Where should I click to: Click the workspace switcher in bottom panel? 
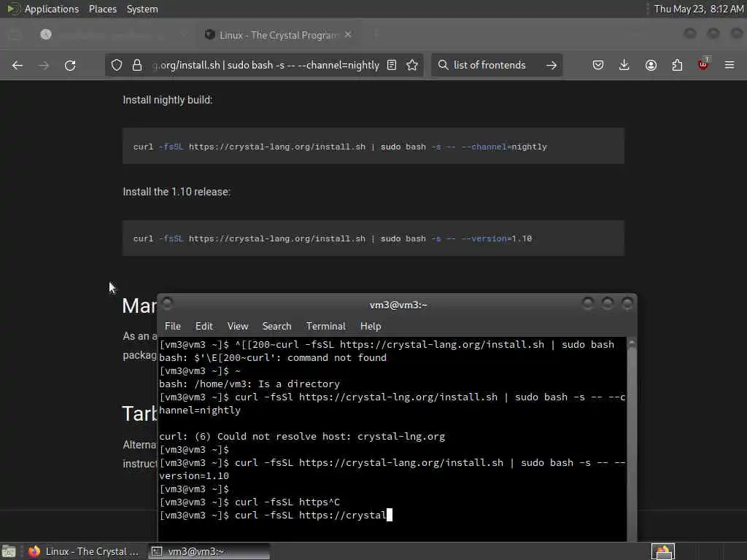663,551
